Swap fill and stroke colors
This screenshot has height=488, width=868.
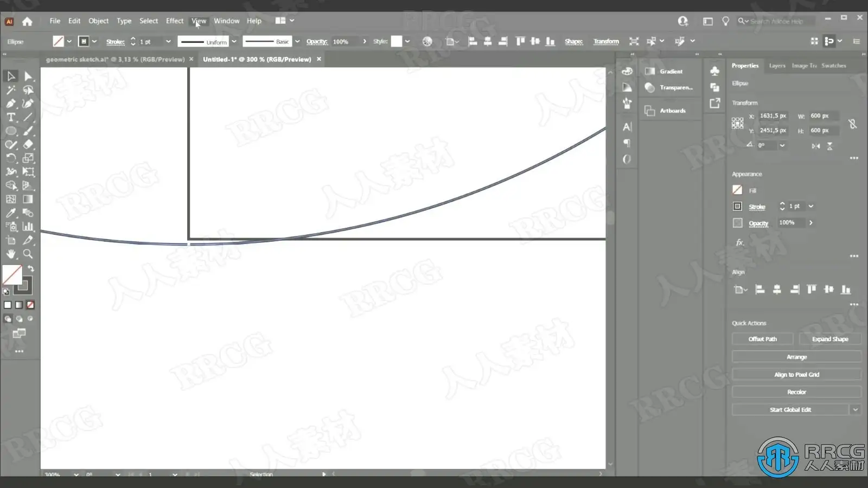point(31,268)
